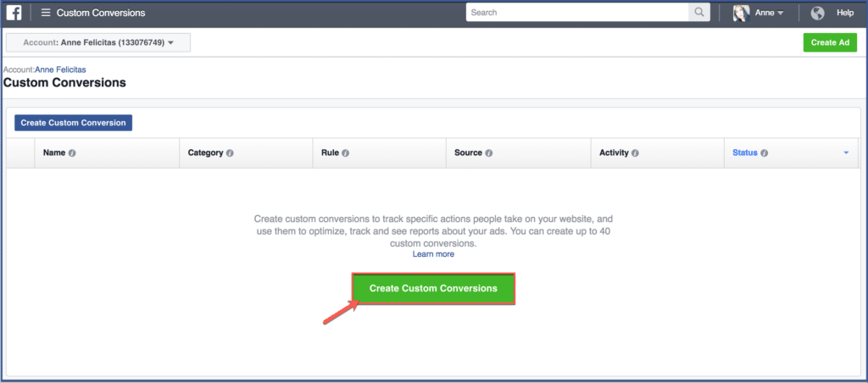This screenshot has width=868, height=383.
Task: Click the Facebook logo icon
Action: 14,12
